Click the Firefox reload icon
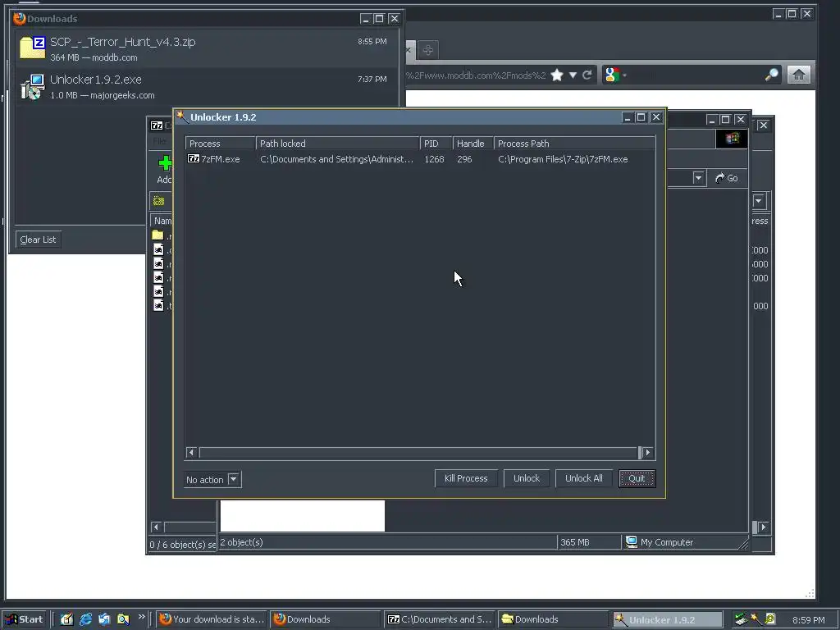The width and height of the screenshot is (840, 630). (x=587, y=75)
